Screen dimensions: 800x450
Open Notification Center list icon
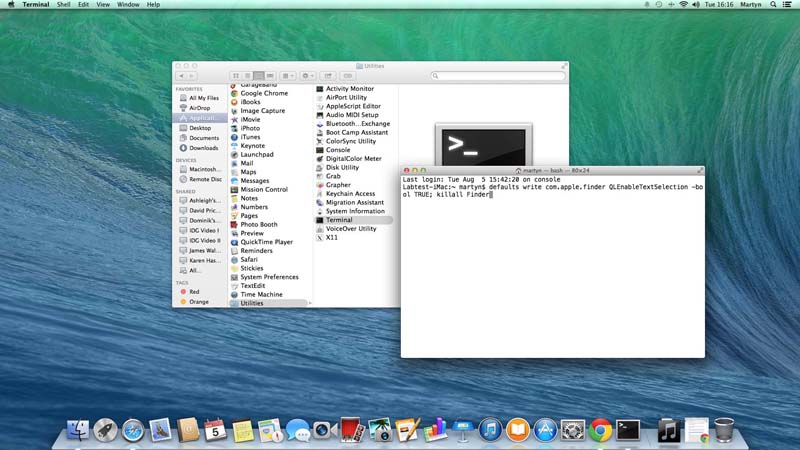(787, 4)
